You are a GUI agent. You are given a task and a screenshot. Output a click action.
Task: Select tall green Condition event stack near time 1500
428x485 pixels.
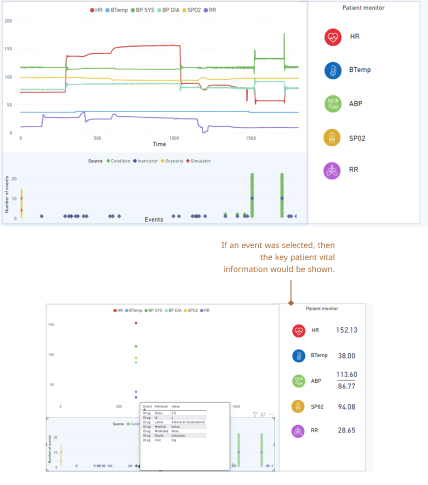pos(252,195)
